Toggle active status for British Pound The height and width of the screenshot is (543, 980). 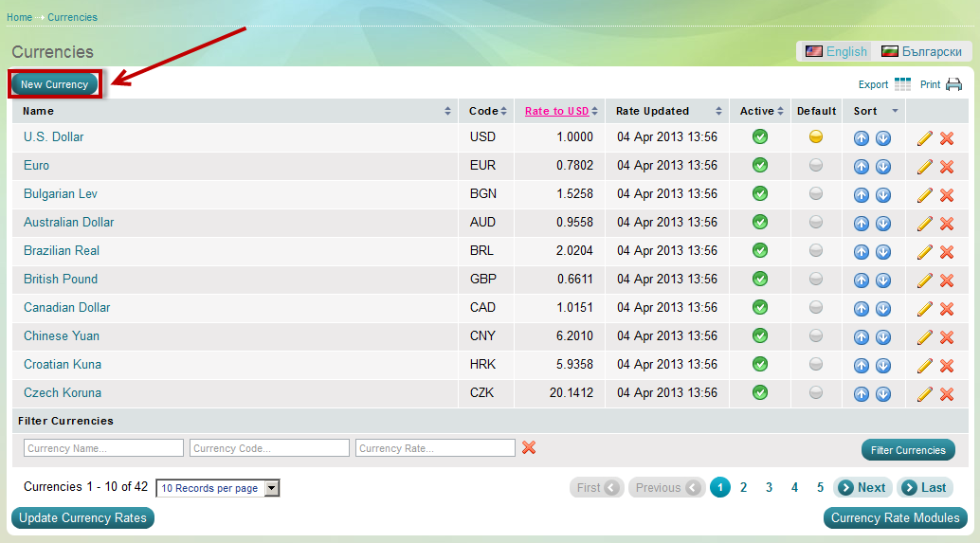pos(760,280)
